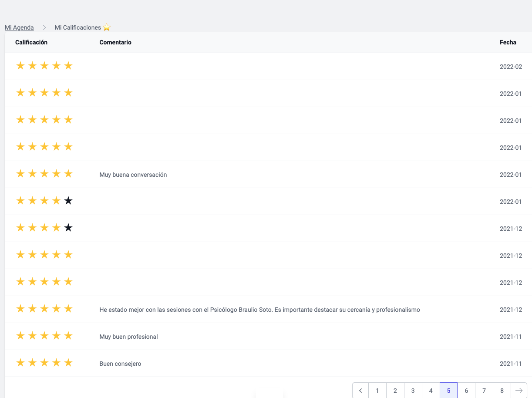Switch to page 6 of ratings
532x398 pixels.
[466, 391]
